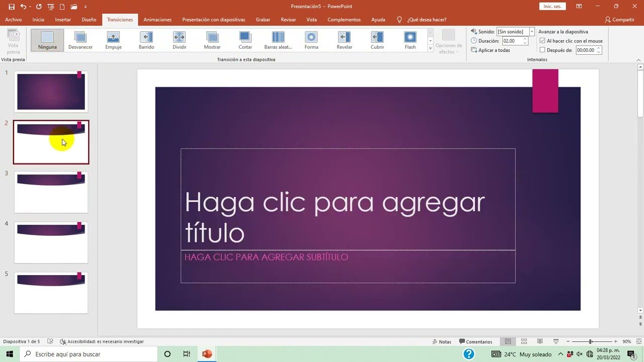Apply the Barras aleatorias transition
644x362 pixels.
278,40
